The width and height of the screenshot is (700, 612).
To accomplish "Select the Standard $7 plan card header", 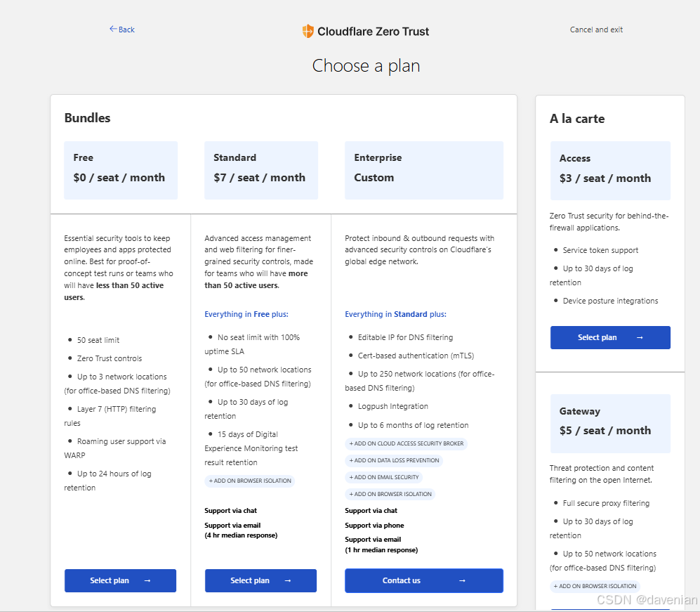I will click(x=261, y=170).
